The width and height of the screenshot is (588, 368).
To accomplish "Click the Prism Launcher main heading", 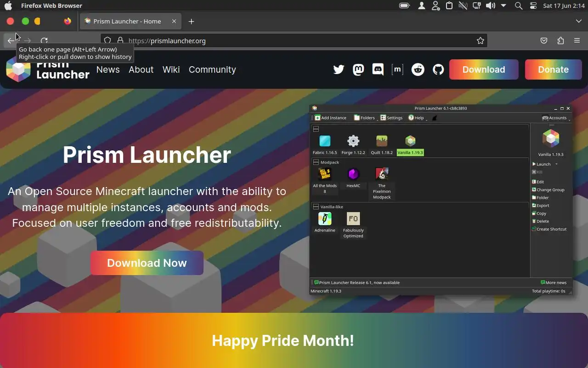I will click(x=147, y=155).
